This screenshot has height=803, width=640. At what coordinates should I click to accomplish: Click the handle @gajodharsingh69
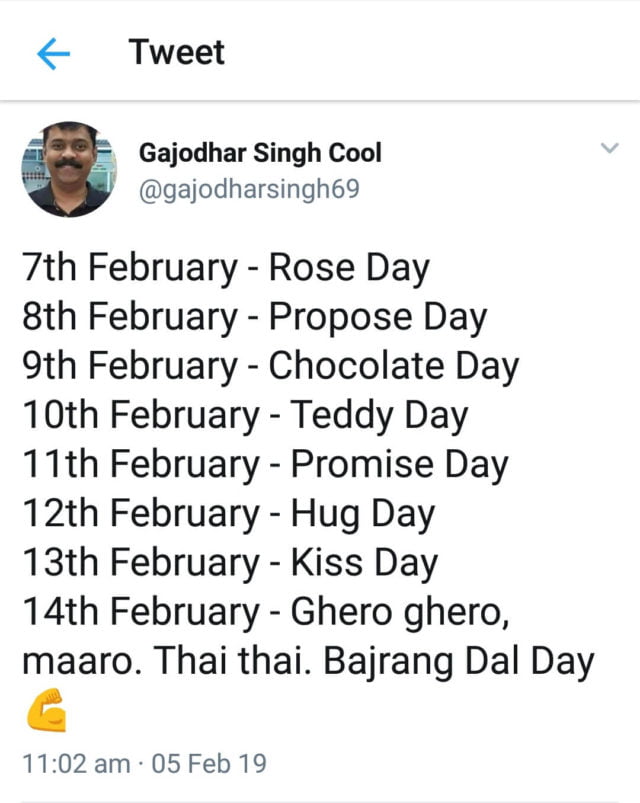[x=249, y=188]
